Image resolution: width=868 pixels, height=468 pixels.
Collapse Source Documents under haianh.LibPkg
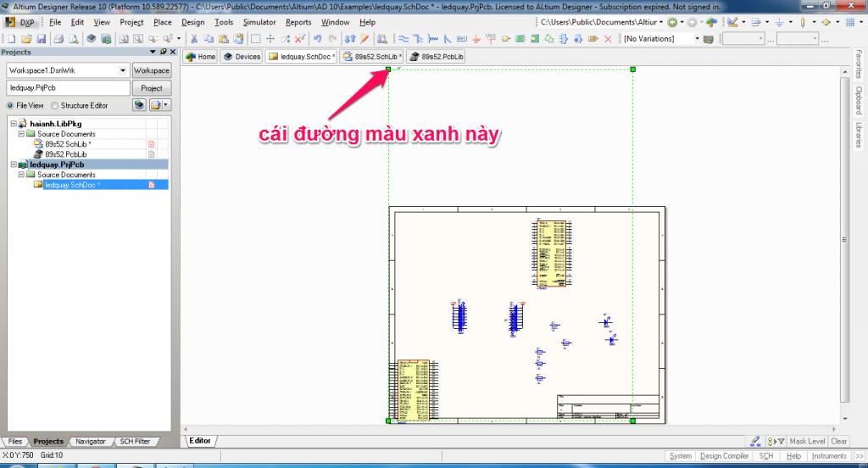tap(21, 134)
